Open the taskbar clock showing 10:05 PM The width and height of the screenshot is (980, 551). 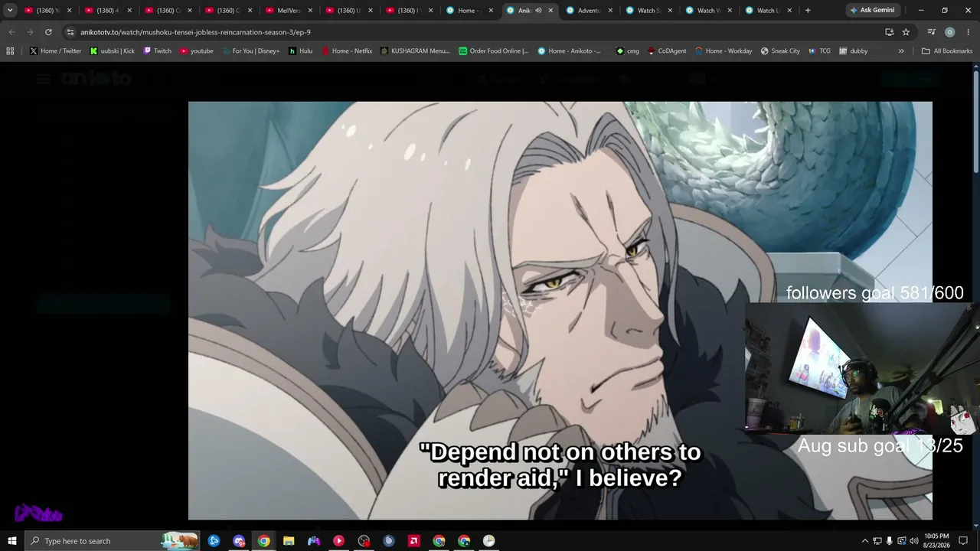pyautogui.click(x=936, y=541)
